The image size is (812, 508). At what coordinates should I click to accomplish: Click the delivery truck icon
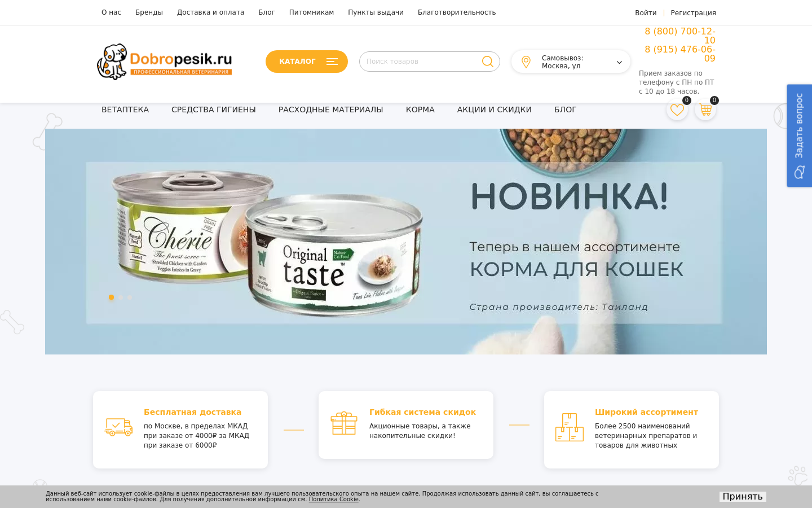click(x=118, y=427)
